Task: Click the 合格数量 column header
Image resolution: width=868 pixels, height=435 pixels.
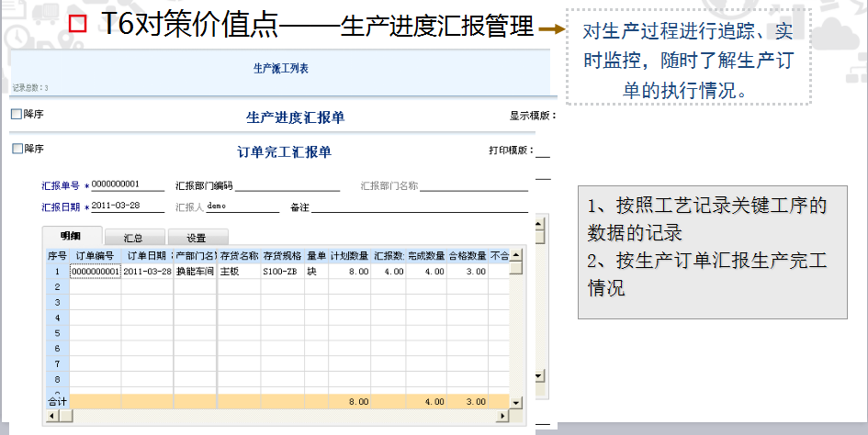Action: 468,256
